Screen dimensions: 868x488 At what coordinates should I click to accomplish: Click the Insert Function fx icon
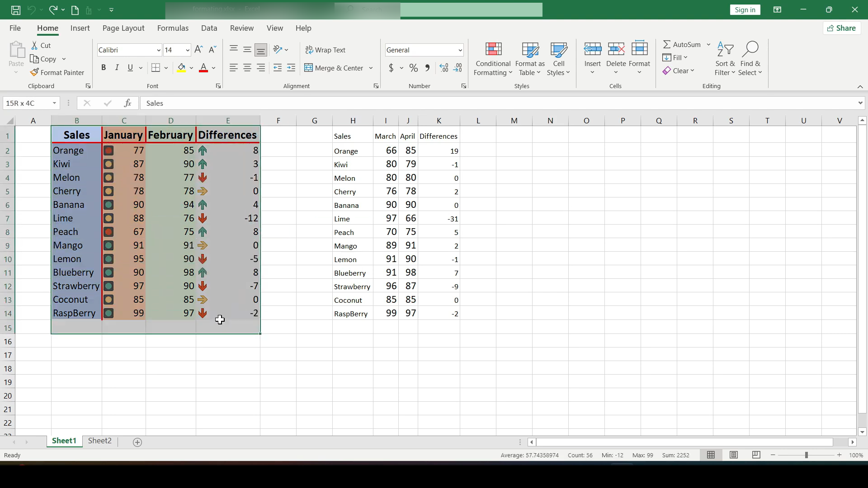[x=128, y=103]
